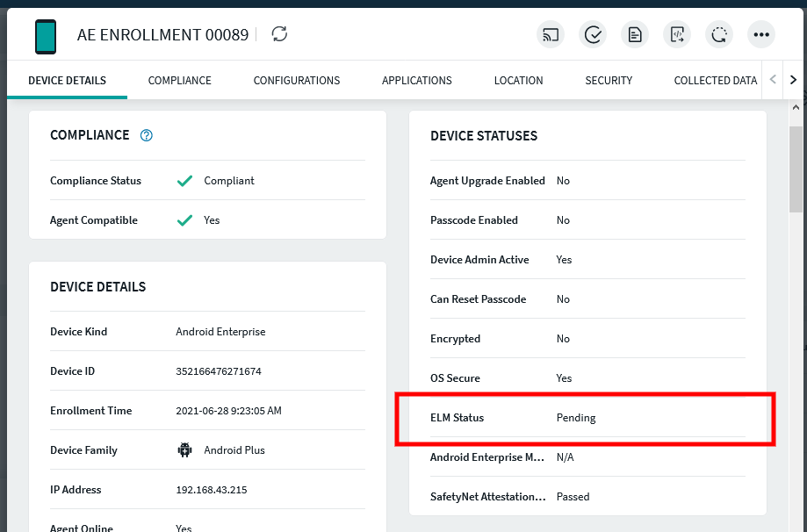The width and height of the screenshot is (807, 532).
Task: Click the dashed circular arrow icon
Action: pos(719,35)
